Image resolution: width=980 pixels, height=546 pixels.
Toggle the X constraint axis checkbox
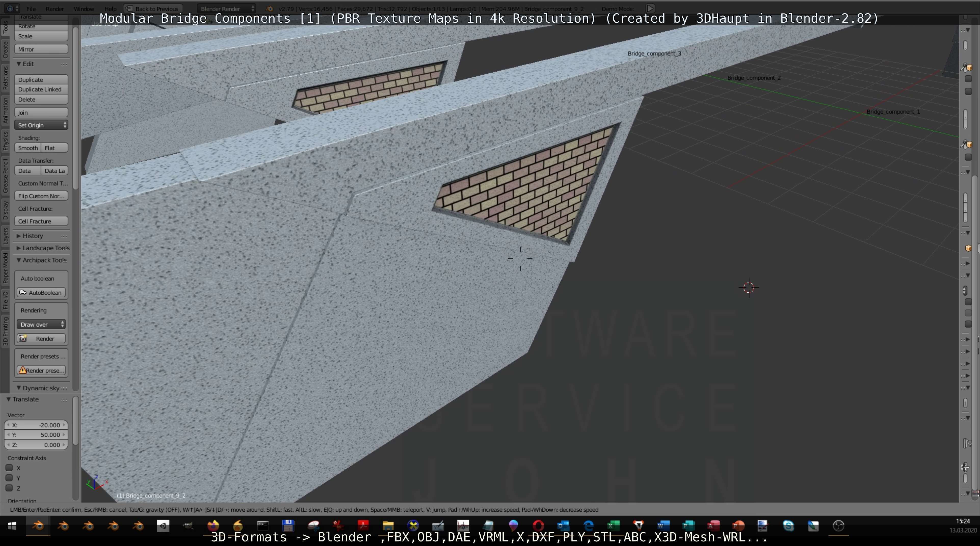coord(9,468)
